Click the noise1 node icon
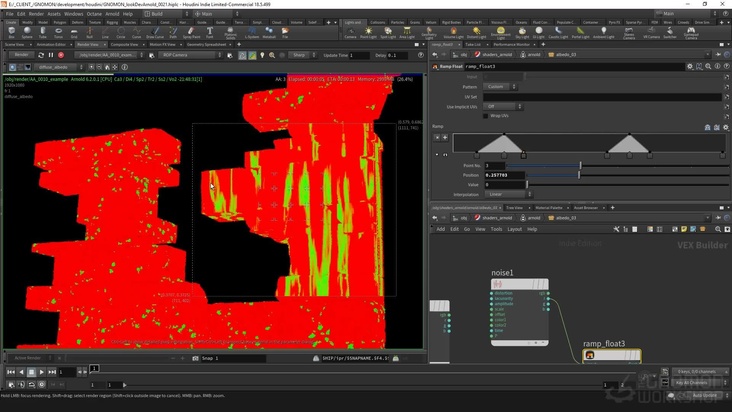 pyautogui.click(x=499, y=284)
